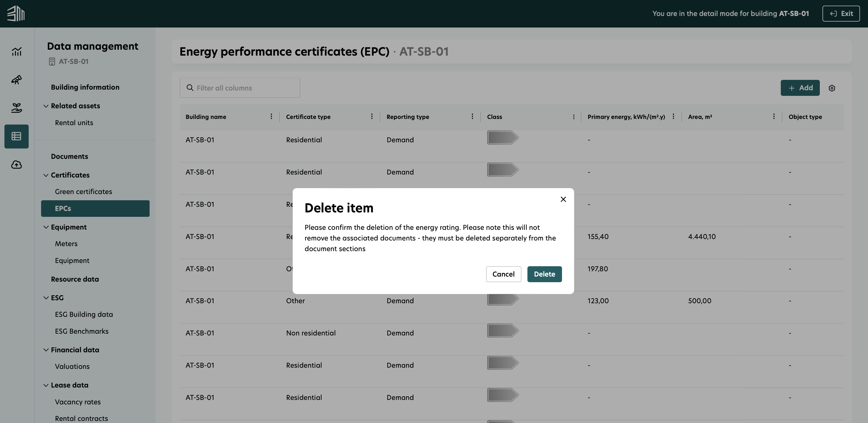Confirm deletion with the Delete button
This screenshot has height=423, width=868.
[544, 274]
